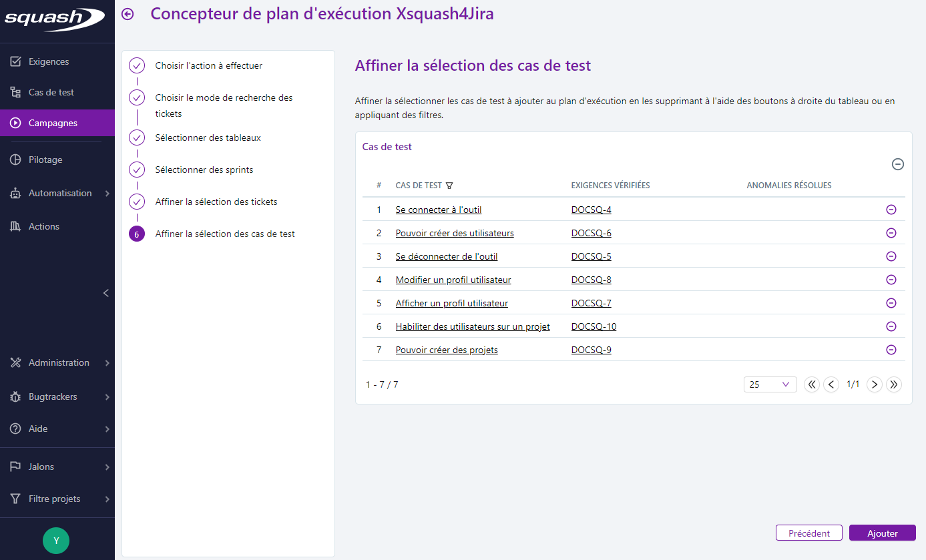Select the Cas de test sidebar icon

[15, 92]
